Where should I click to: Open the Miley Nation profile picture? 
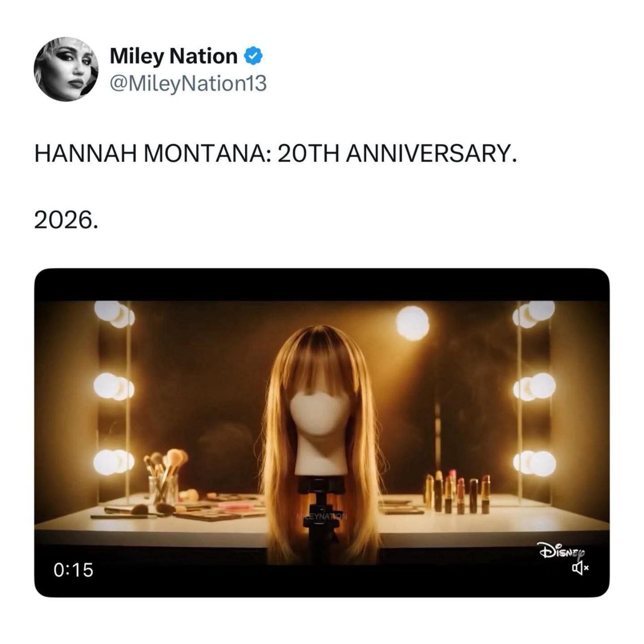(x=66, y=69)
